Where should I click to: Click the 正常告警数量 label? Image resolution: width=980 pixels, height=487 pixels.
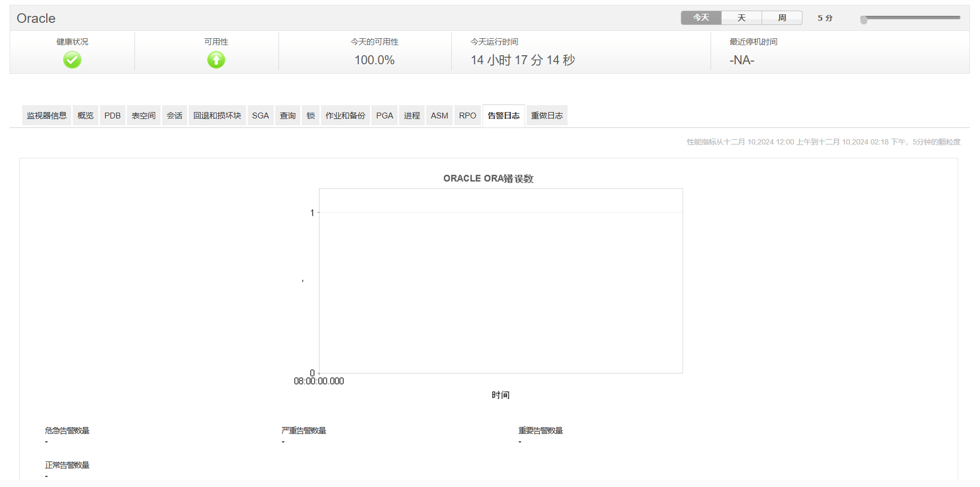point(67,465)
